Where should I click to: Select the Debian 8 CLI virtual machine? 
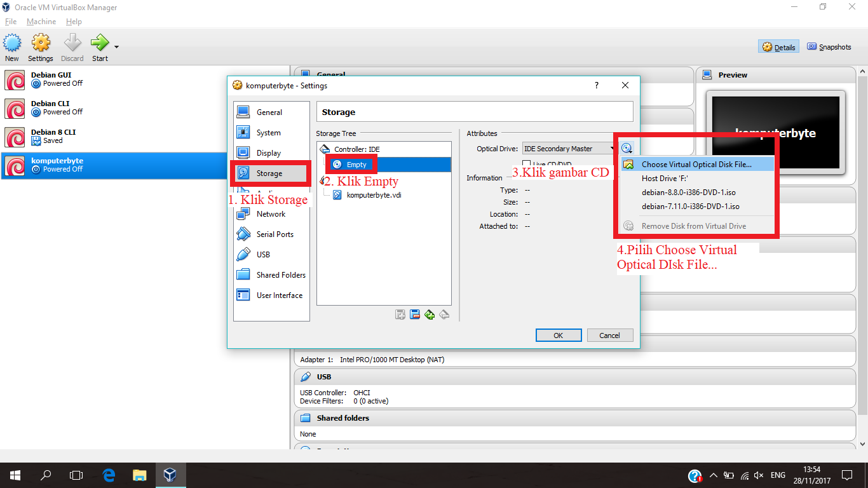point(145,137)
